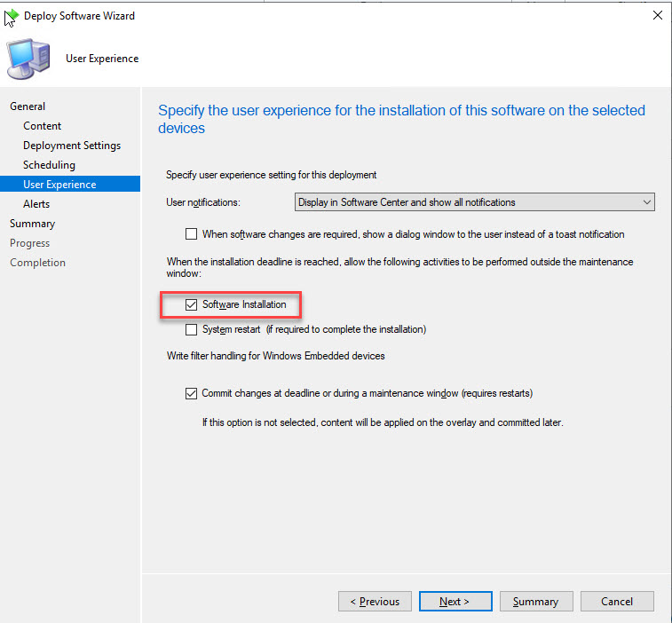Click the Summary button at bottom

click(535, 601)
